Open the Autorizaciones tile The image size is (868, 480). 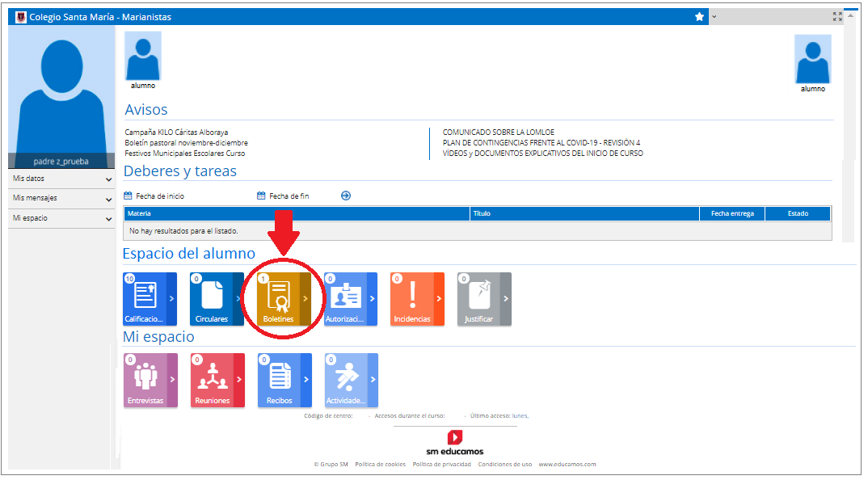[x=345, y=299]
